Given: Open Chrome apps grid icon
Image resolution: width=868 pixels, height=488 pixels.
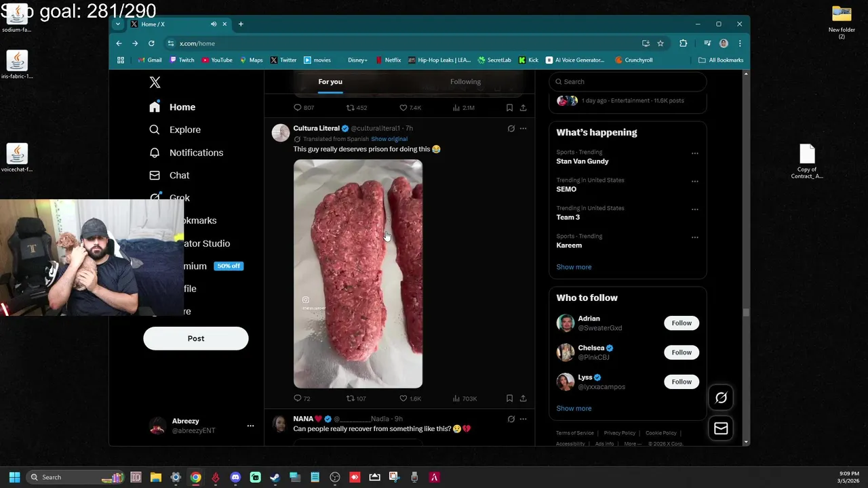Looking at the screenshot, I should coord(121,60).
